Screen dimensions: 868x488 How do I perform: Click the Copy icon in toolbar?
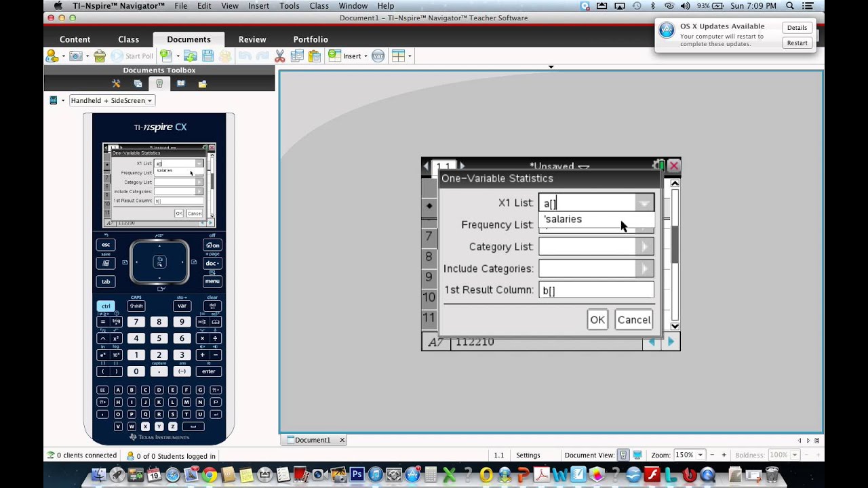pos(297,56)
